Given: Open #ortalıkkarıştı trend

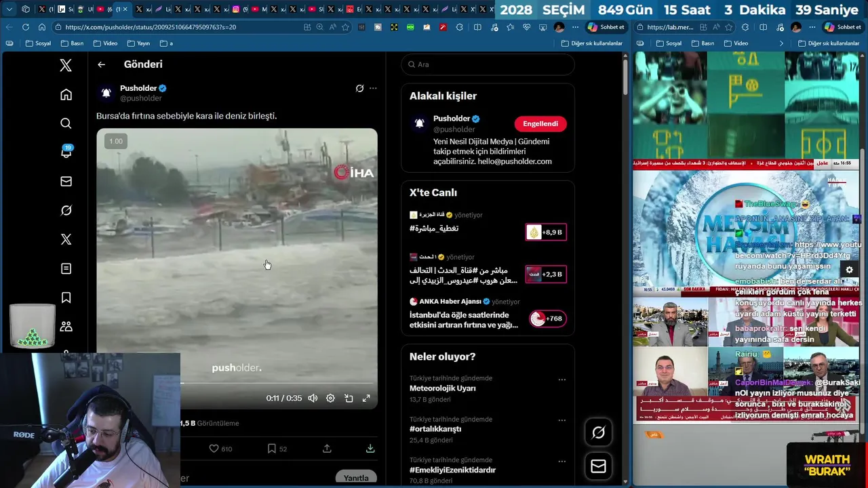Looking at the screenshot, I should (x=435, y=429).
